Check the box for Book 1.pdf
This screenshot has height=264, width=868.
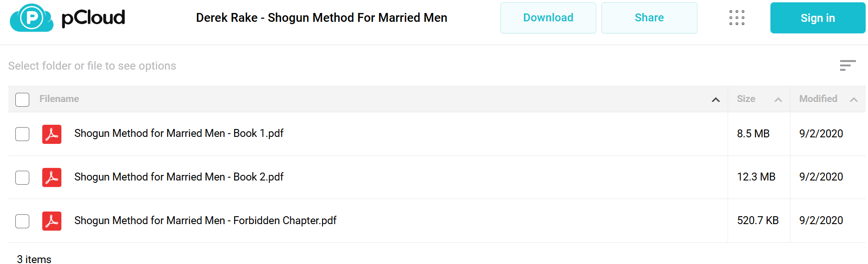point(22,134)
